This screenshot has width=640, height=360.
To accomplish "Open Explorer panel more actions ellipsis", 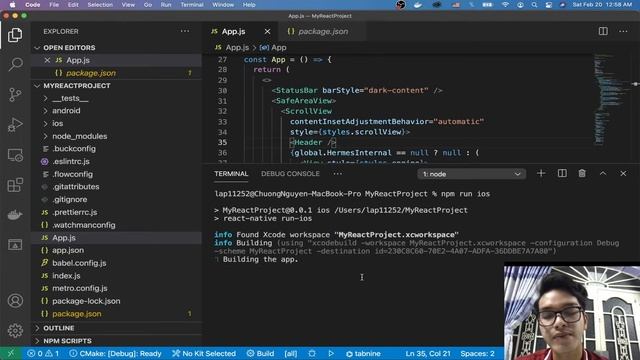I will tap(185, 31).
